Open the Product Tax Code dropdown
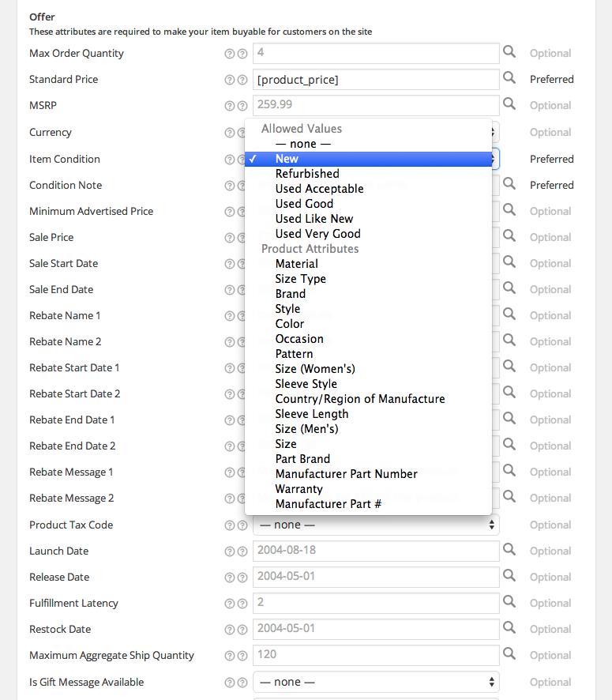This screenshot has height=700, width=612. tap(376, 525)
